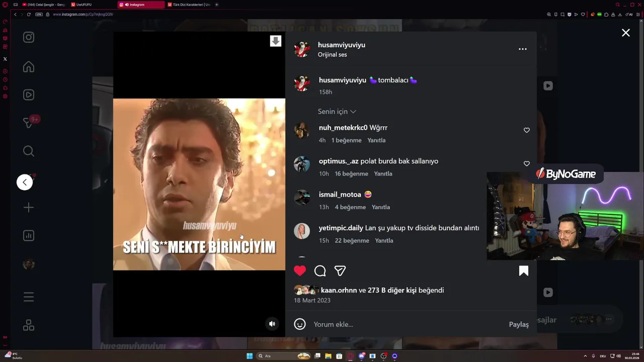The width and height of the screenshot is (644, 362).
Task: Mute the video with the speaker icon
Action: (x=272, y=324)
